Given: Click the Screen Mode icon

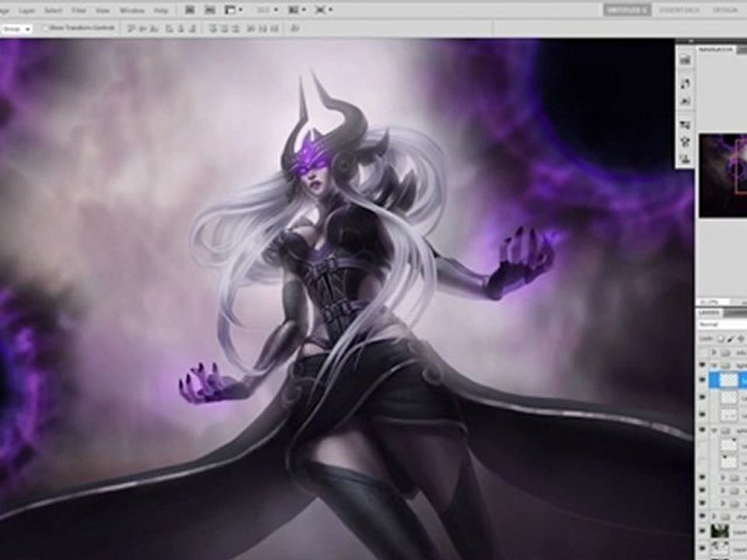Looking at the screenshot, I should (321, 9).
